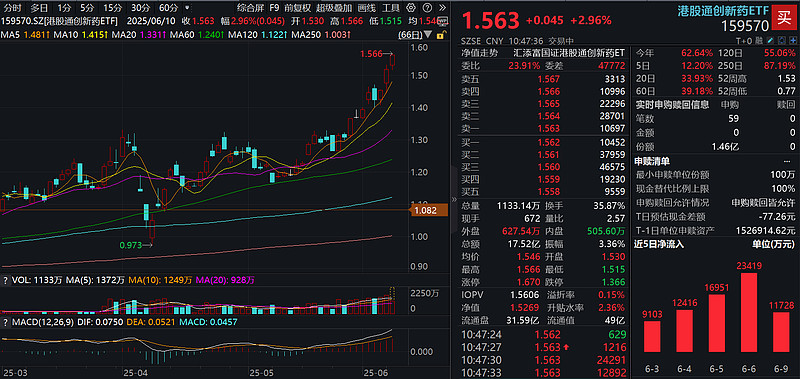
Task: Open the help question mark icon
Action: [x=427, y=8]
